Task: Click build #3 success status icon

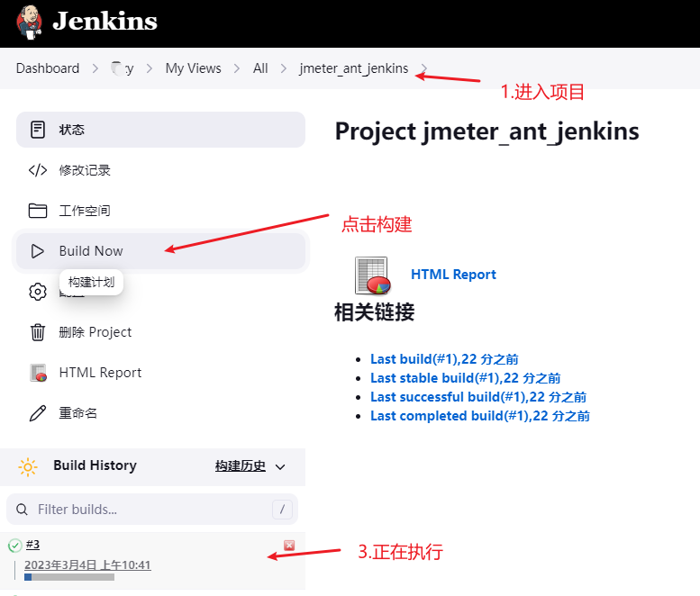Action: tap(14, 546)
